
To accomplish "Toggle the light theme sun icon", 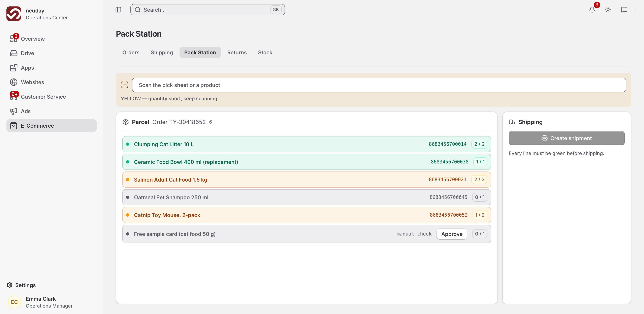I will 608,10.
